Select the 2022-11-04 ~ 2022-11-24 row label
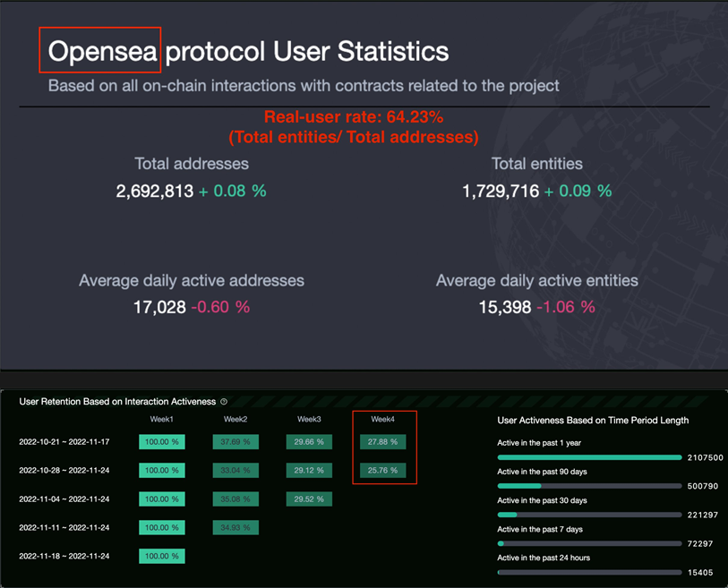The image size is (728, 588). coord(64,499)
